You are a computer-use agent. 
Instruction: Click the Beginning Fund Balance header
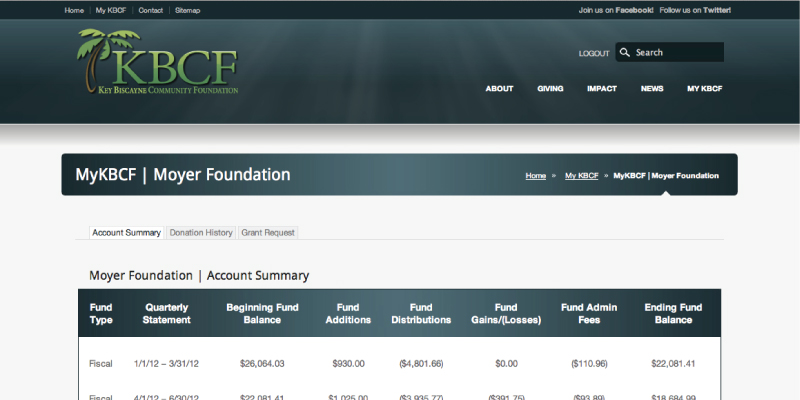[262, 314]
